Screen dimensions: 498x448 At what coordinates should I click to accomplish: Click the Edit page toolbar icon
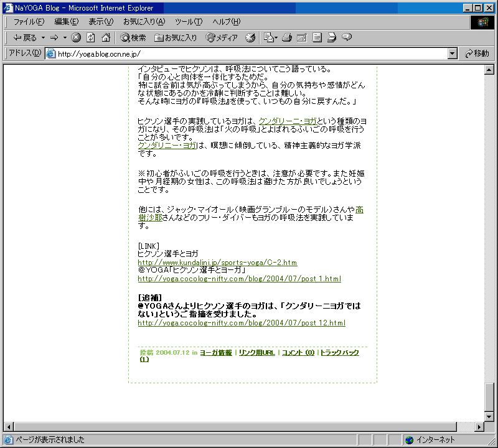coord(302,37)
